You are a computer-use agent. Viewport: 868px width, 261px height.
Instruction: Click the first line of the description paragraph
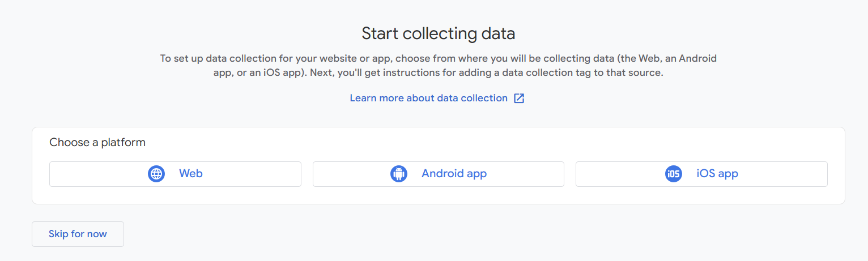click(x=438, y=58)
